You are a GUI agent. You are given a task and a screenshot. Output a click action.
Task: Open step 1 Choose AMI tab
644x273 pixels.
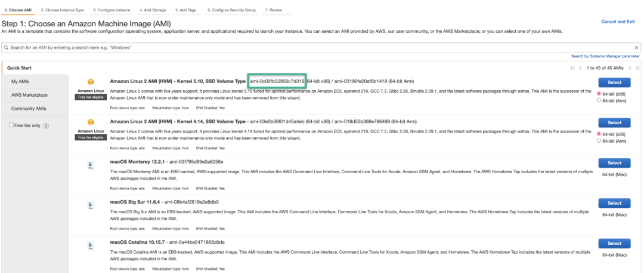pos(18,10)
